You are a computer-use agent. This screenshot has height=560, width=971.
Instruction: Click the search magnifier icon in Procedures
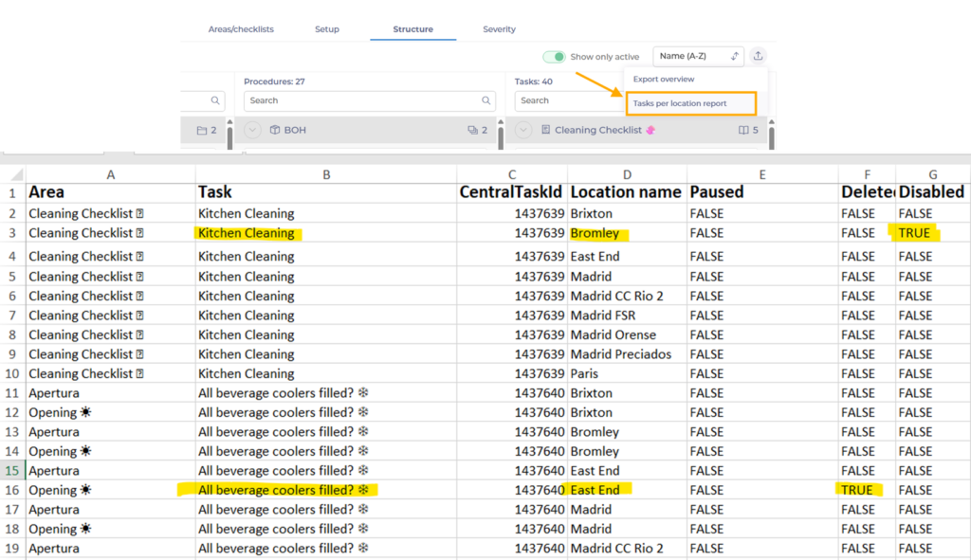click(487, 100)
